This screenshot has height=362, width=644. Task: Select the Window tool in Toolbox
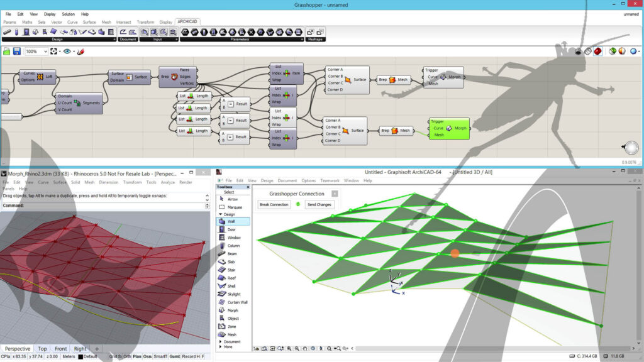[x=233, y=238]
